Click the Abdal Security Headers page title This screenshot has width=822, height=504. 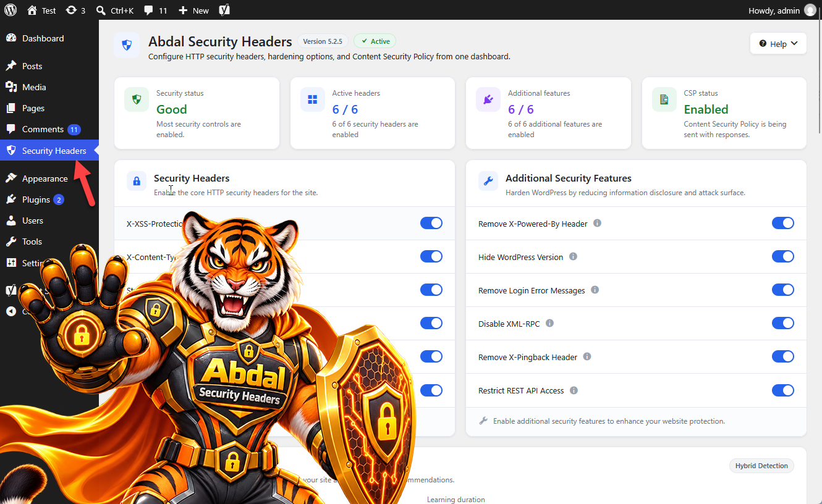220,42
